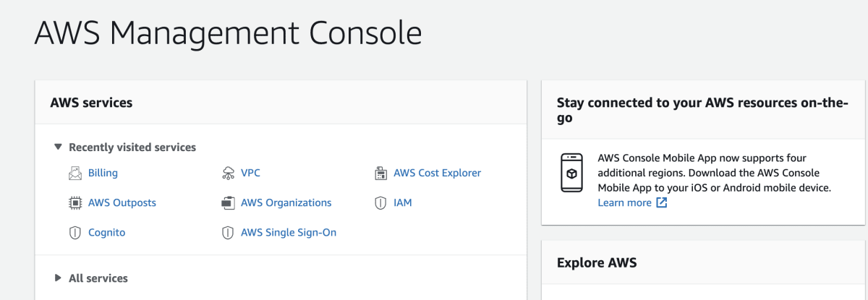Click the Cognito shield icon
Viewport: 868px width, 300px height.
coord(75,233)
